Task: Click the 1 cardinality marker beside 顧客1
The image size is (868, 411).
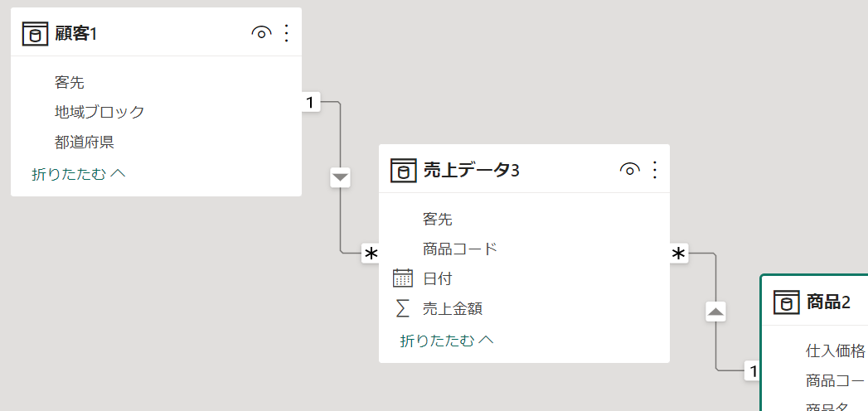Action: point(310,103)
